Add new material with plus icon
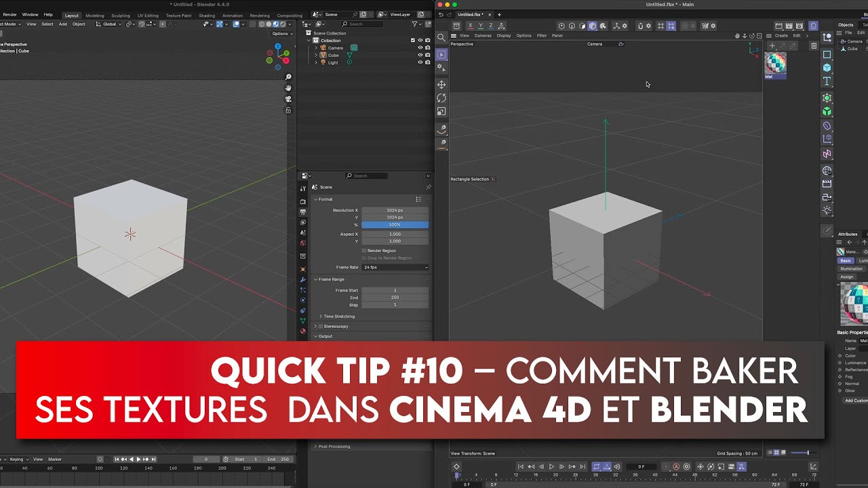868x488 pixels. click(772, 46)
